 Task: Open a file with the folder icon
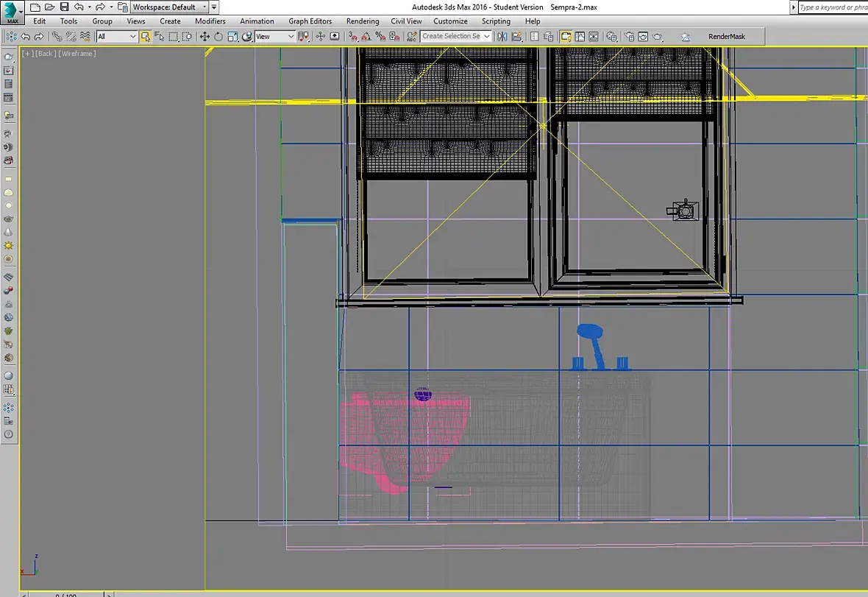click(x=49, y=7)
